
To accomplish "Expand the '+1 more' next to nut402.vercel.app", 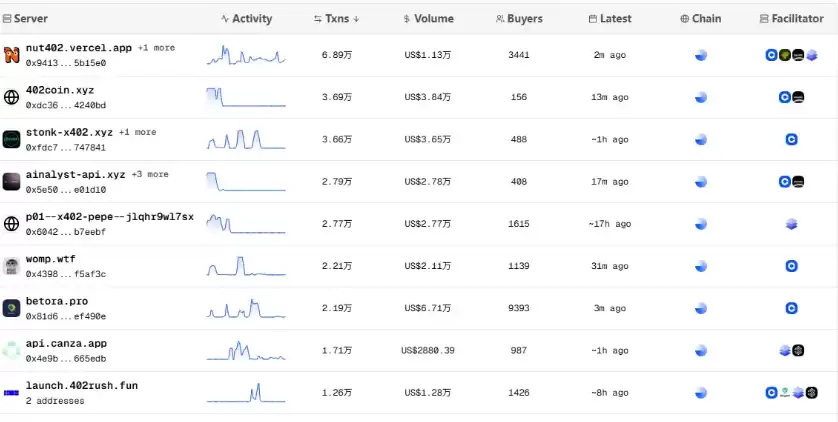I will tap(156, 48).
